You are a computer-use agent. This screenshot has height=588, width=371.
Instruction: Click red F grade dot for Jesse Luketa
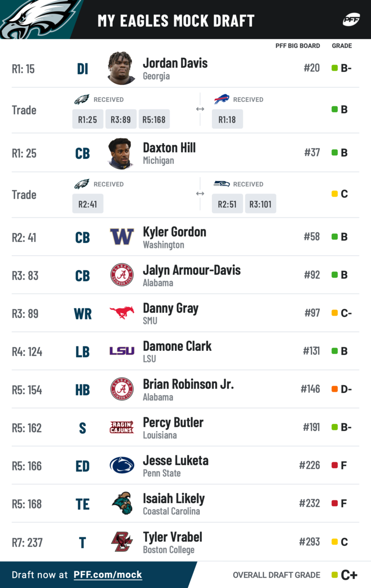pyautogui.click(x=335, y=465)
